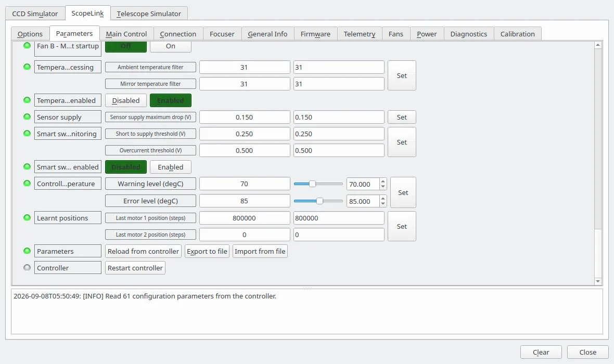The height and width of the screenshot is (364, 614).
Task: Click Restart controller
Action: click(135, 268)
